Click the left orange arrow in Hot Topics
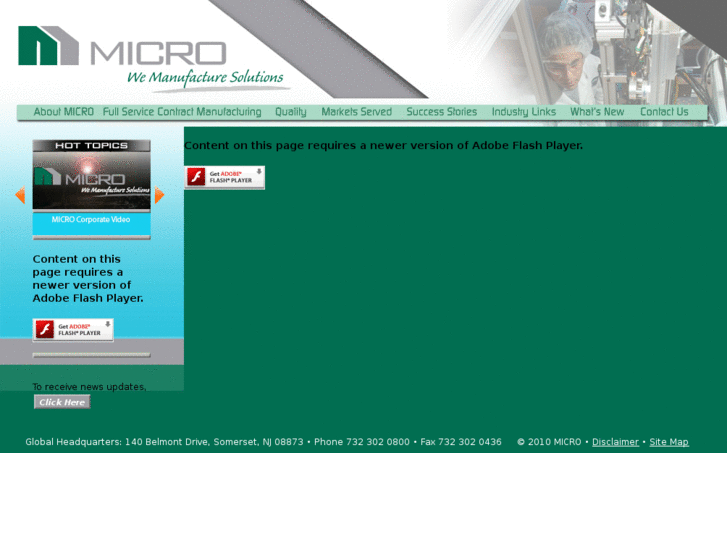Viewport: 727px width, 545px height. pyautogui.click(x=20, y=195)
